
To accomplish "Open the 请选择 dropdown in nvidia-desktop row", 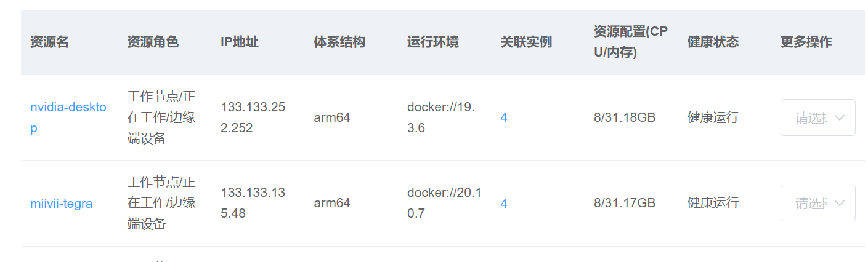I will 817,117.
